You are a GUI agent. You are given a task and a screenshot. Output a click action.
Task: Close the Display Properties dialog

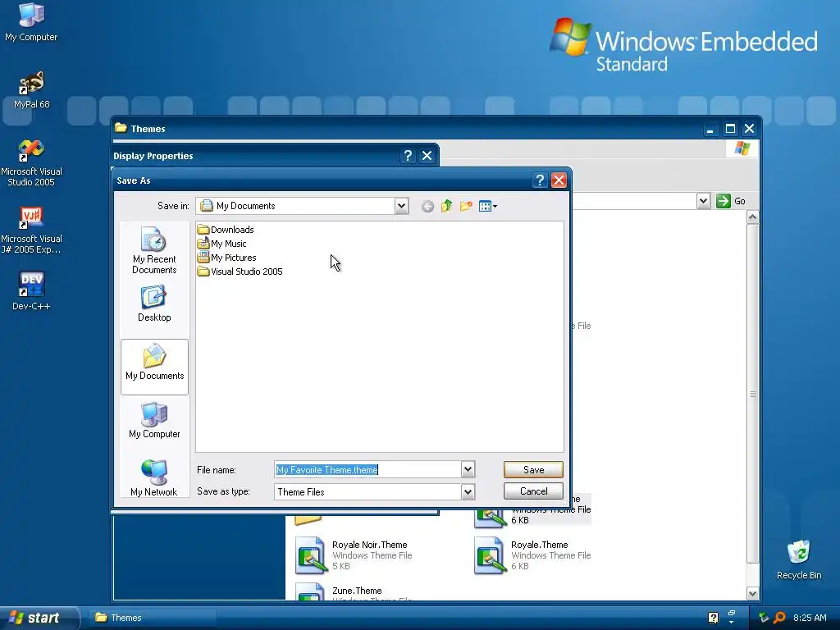(x=427, y=156)
